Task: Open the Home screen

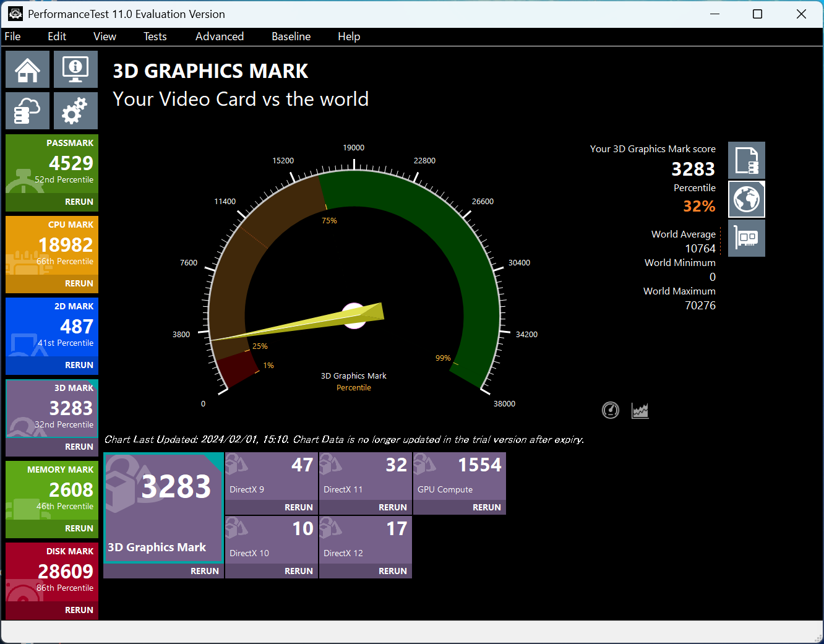Action: (x=27, y=69)
